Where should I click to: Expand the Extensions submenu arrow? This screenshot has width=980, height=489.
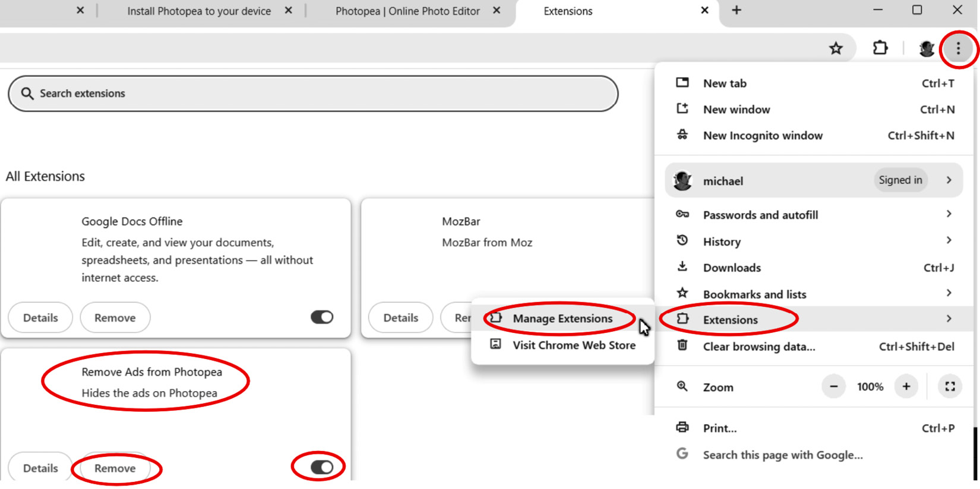(x=949, y=319)
